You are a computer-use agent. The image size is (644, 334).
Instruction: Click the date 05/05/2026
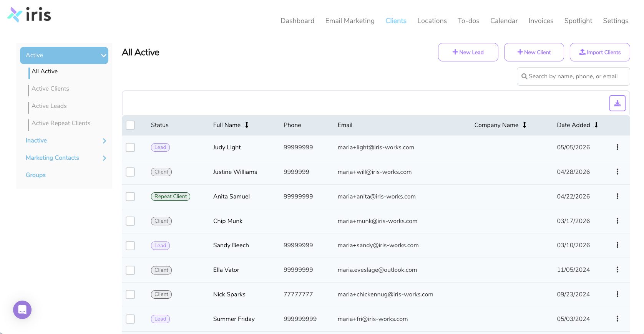(573, 147)
